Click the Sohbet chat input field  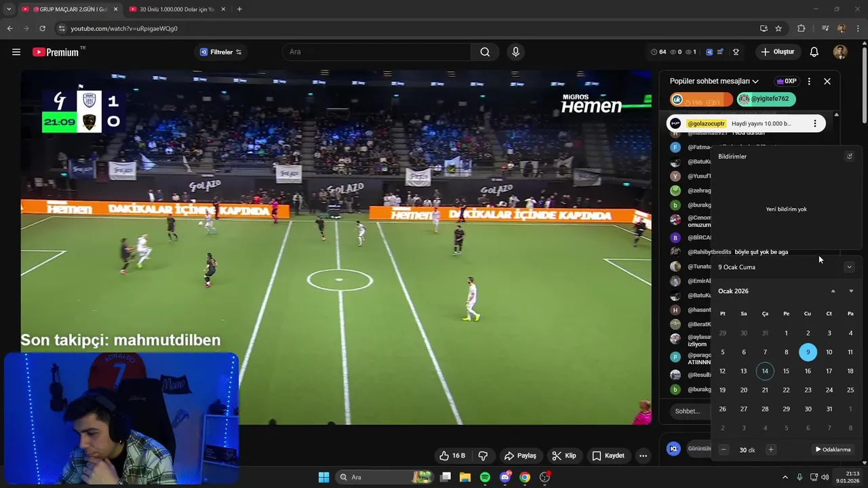[688, 411]
